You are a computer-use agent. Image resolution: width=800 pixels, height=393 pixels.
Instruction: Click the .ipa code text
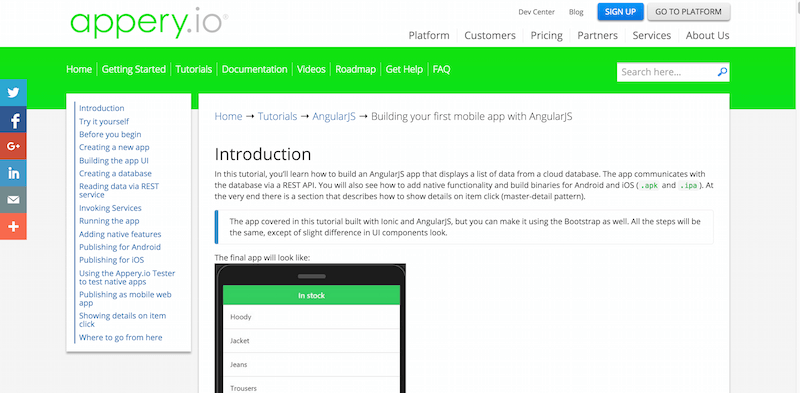coord(688,186)
